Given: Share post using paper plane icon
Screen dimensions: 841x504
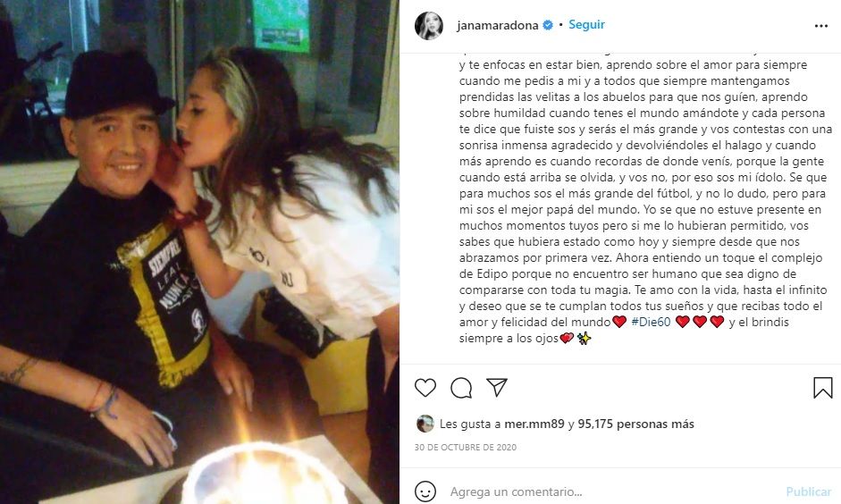Looking at the screenshot, I should click(497, 387).
